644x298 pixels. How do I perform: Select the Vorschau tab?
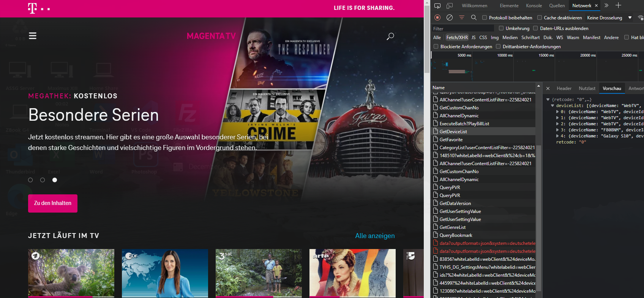point(612,88)
